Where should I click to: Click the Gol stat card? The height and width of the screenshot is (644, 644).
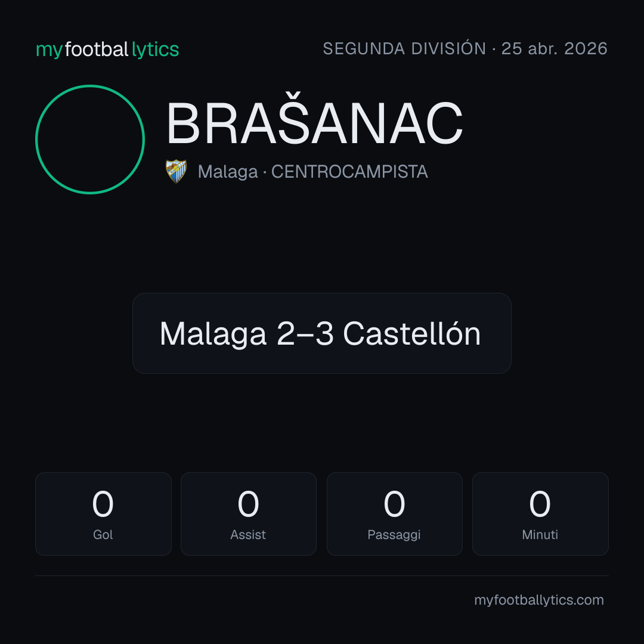pos(103,514)
